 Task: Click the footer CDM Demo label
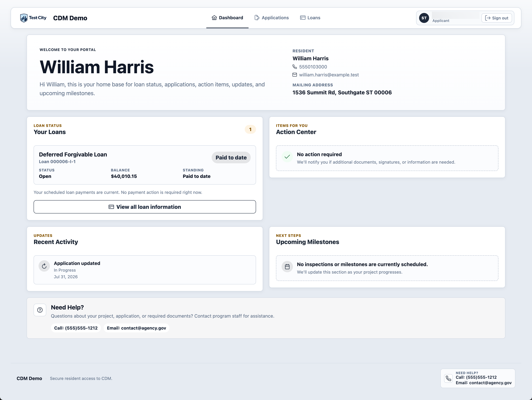pos(29,378)
